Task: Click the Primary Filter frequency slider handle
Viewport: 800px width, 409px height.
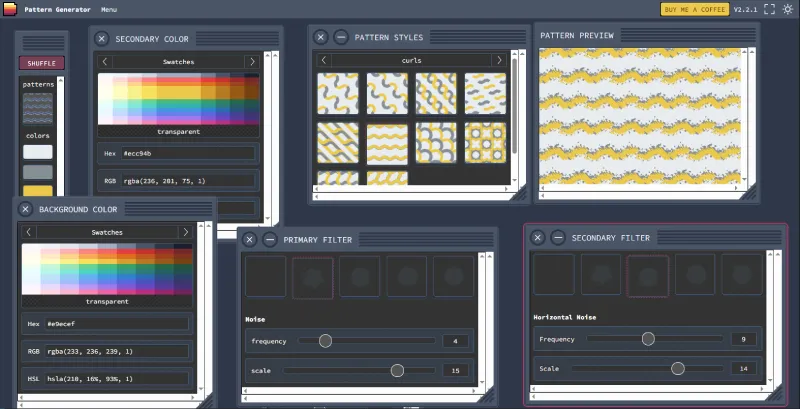Action: (x=325, y=341)
